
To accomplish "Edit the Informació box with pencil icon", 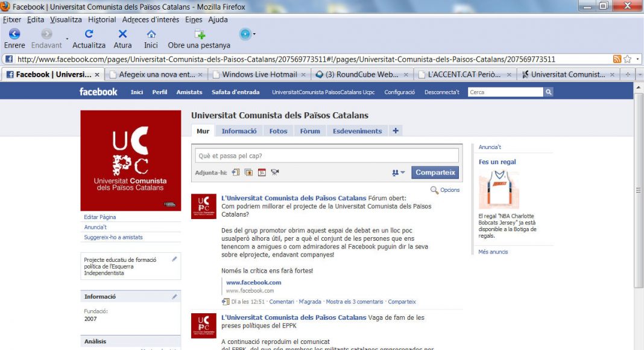I will [174, 296].
